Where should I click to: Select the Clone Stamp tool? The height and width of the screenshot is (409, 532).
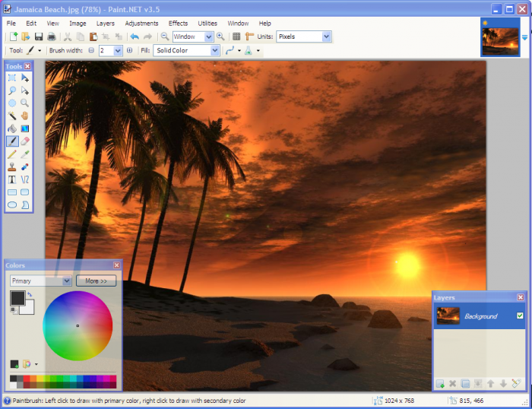(x=12, y=166)
